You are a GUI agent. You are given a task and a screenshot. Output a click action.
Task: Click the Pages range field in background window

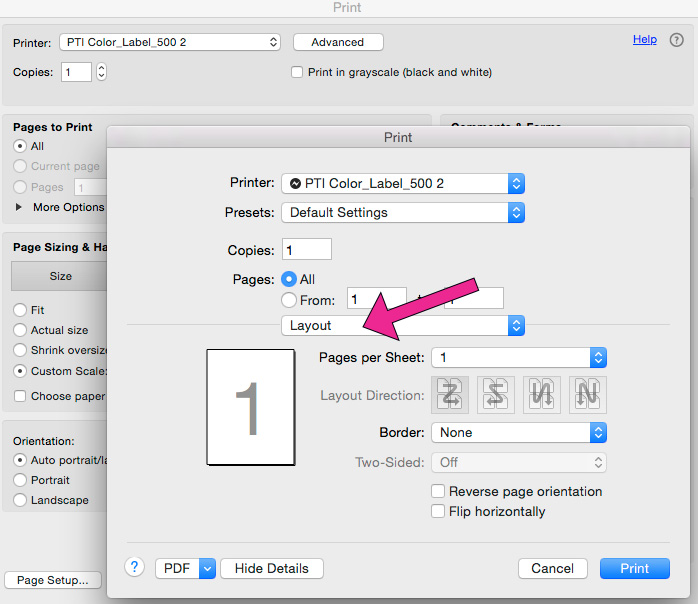click(x=90, y=187)
